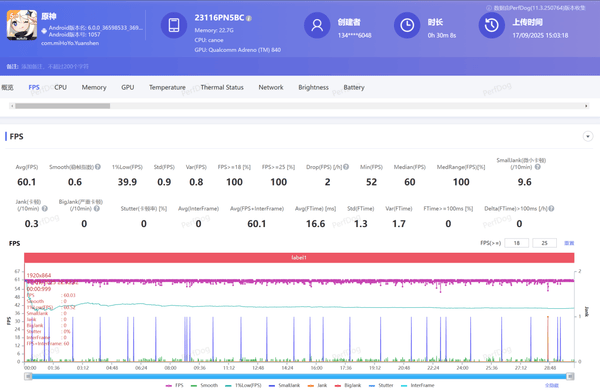The image size is (600, 390).
Task: Toggle the Jank legend series
Action: click(317, 385)
